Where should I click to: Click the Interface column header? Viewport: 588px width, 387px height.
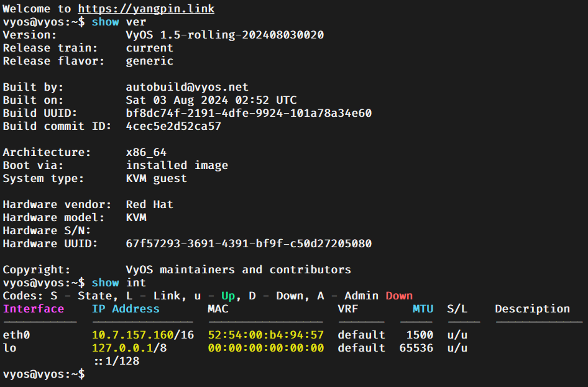(x=34, y=309)
